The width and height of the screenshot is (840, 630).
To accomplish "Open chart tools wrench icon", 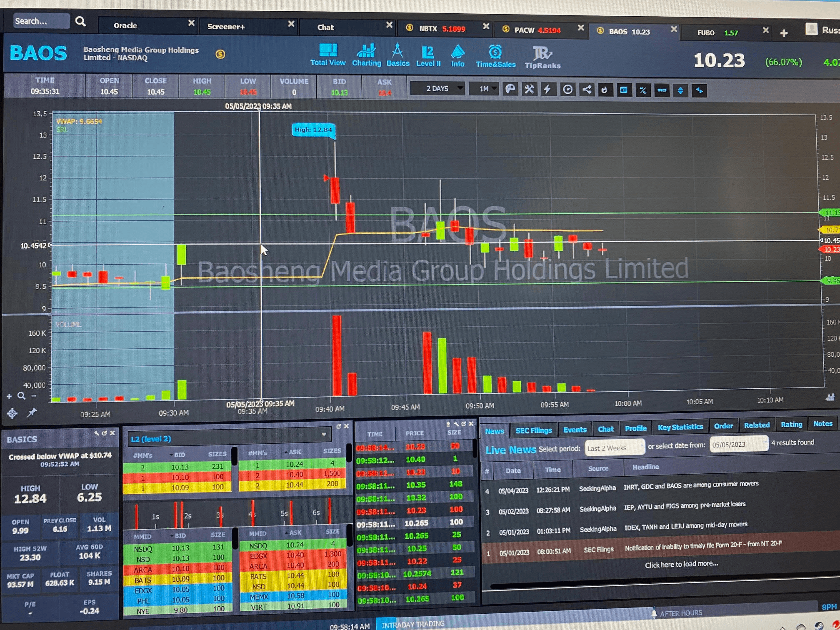I will pyautogui.click(x=529, y=89).
